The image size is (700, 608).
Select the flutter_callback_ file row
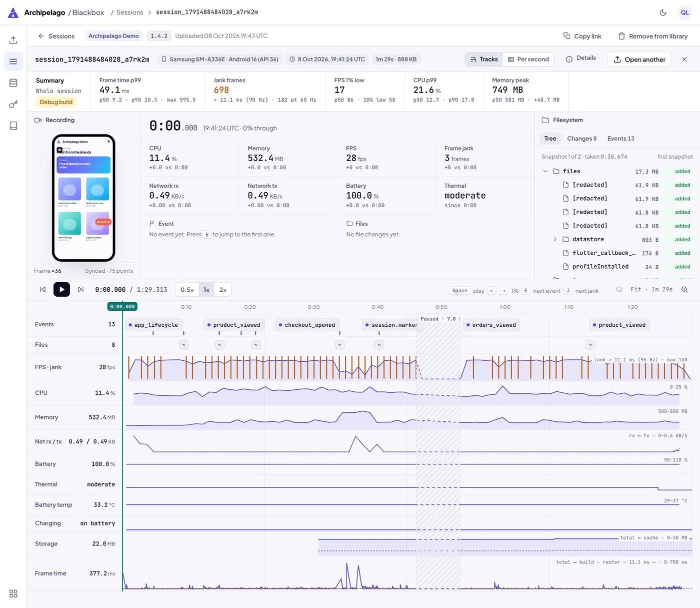617,253
